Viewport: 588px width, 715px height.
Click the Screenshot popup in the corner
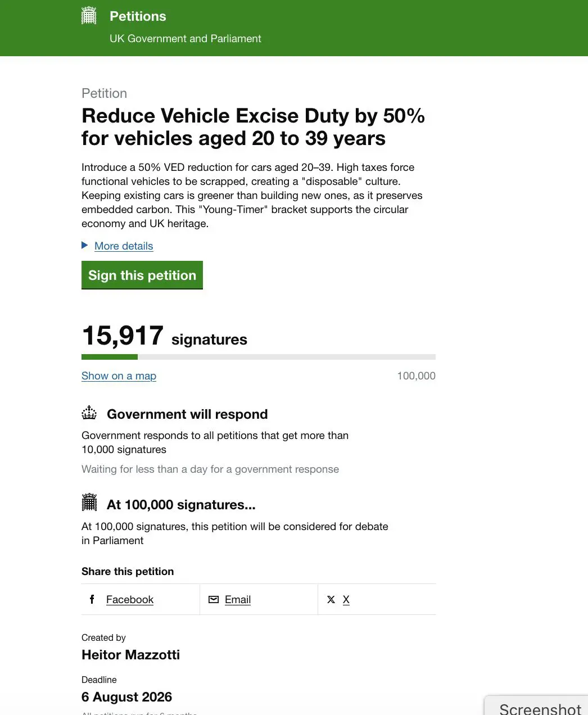pos(536,705)
